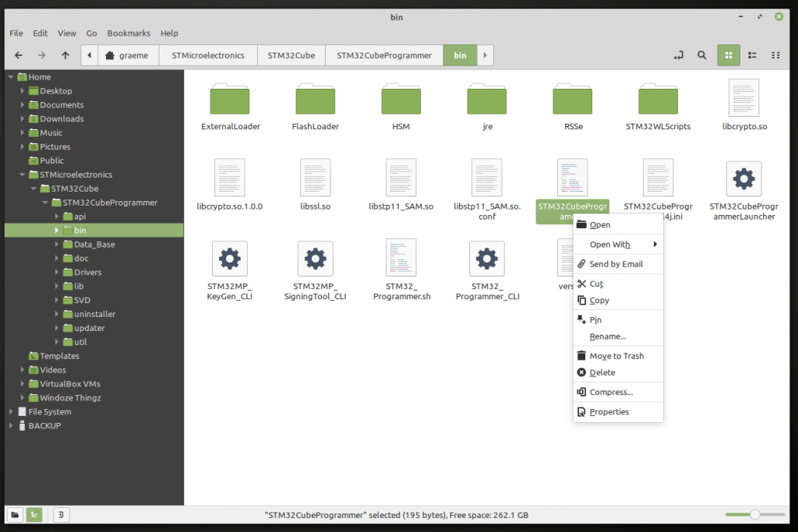798x532 pixels.
Task: Show Places in the sidebar
Action: (x=15, y=514)
